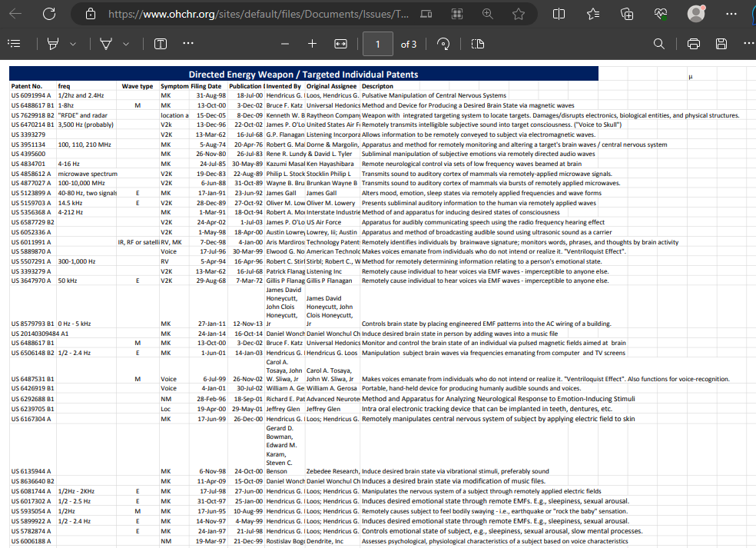Image resolution: width=756 pixels, height=548 pixels.
Task: Click the 'Wave type' column header
Action: point(138,86)
